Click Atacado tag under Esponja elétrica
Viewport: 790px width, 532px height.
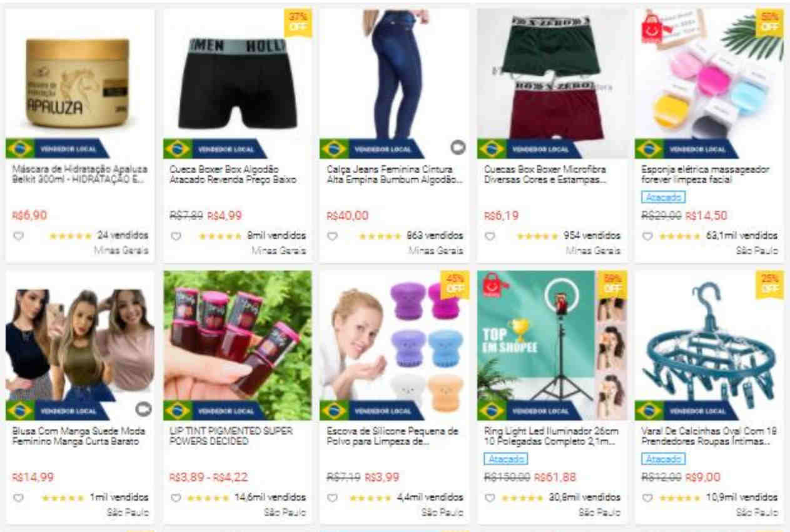[663, 198]
